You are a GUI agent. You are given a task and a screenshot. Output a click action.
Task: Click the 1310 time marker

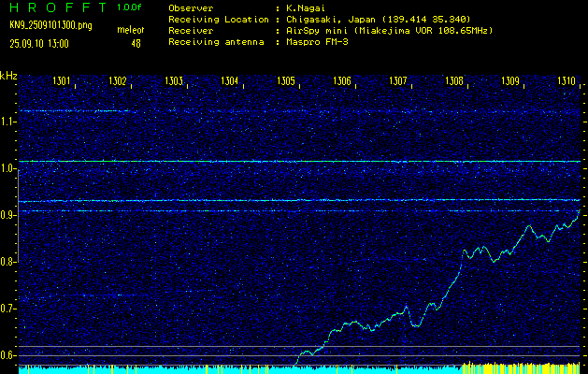(566, 80)
